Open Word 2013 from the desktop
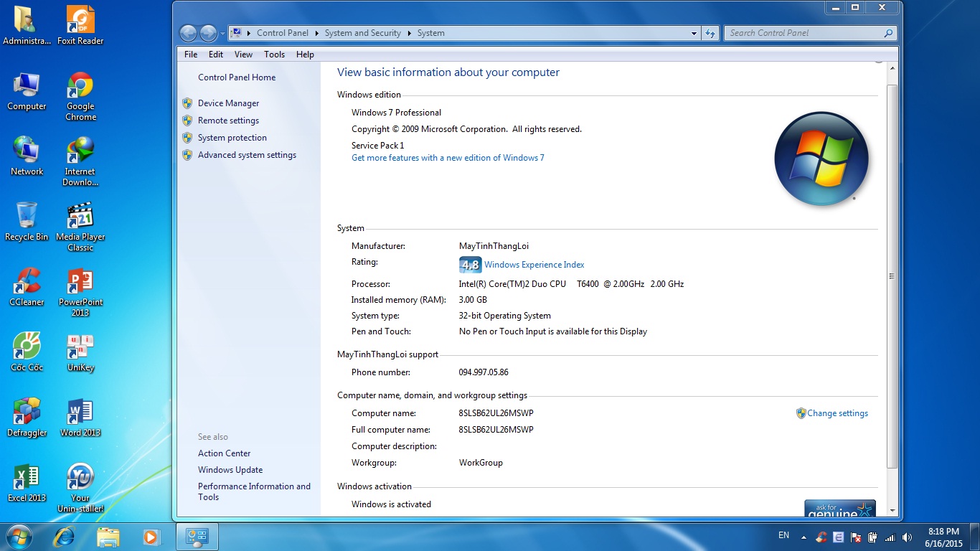This screenshot has height=551, width=980. click(79, 410)
